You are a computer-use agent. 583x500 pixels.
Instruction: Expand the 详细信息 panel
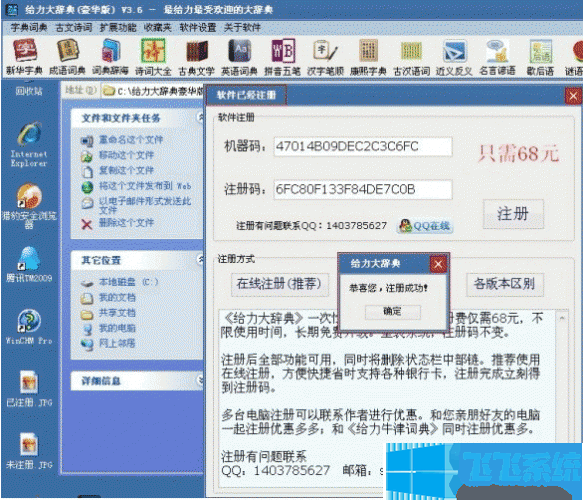click(201, 380)
